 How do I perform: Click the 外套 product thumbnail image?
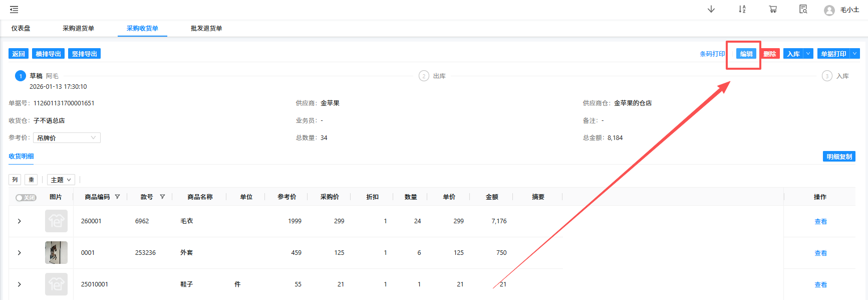tap(56, 253)
